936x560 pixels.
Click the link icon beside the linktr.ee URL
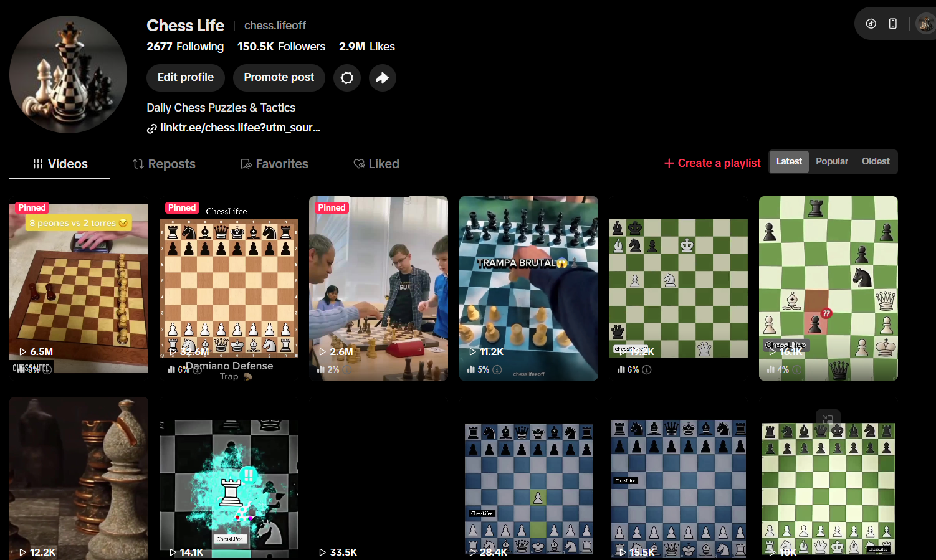point(151,128)
